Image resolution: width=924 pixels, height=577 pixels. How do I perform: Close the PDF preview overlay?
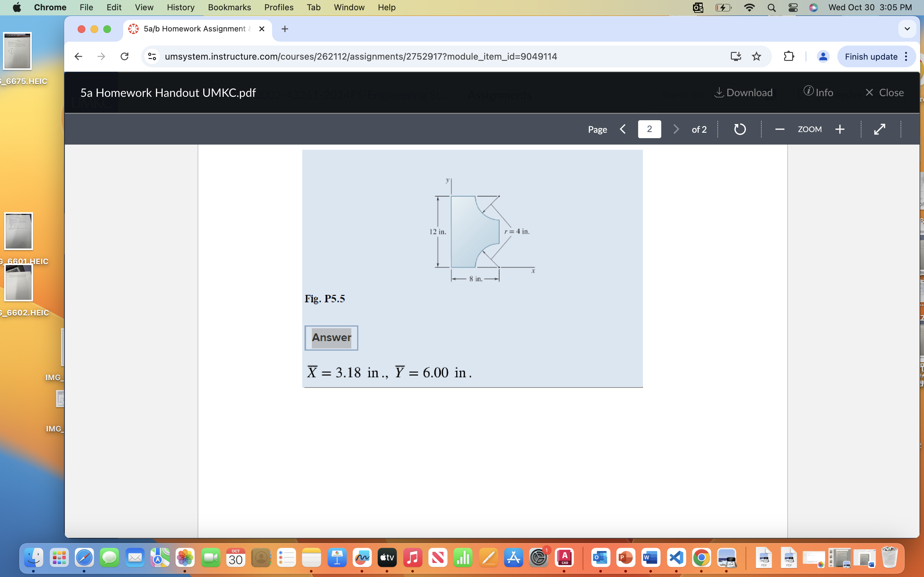(x=885, y=92)
